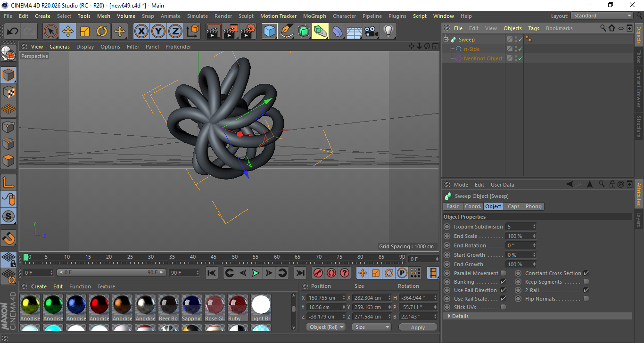Click the coordinate system icon

pos(192,32)
